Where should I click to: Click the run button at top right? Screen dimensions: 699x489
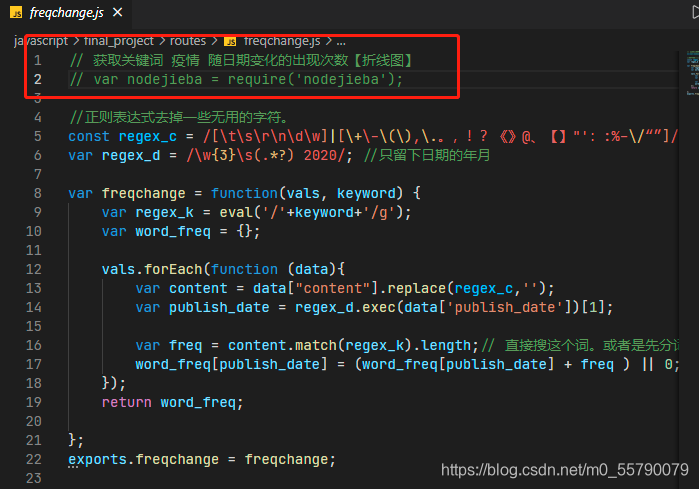(695, 12)
